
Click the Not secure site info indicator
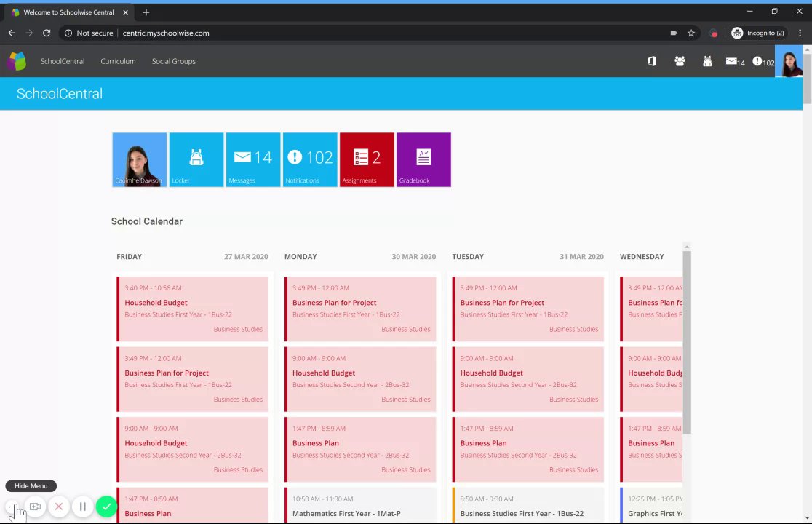pos(89,33)
